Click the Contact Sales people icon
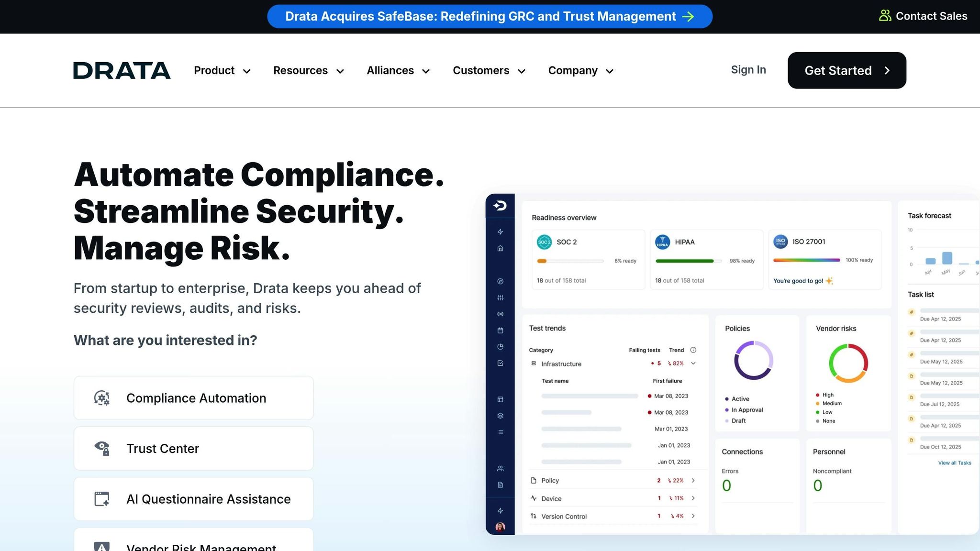The width and height of the screenshot is (980, 551). pos(885,16)
